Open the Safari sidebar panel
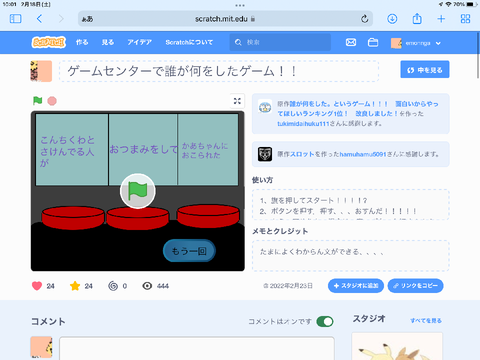The height and width of the screenshot is (360, 480). click(x=16, y=19)
